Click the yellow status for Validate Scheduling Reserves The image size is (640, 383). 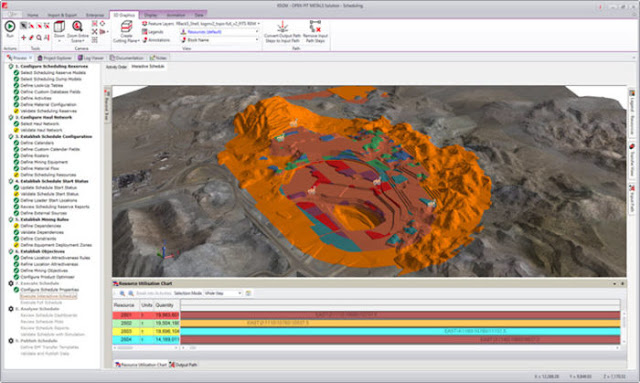[x=16, y=111]
